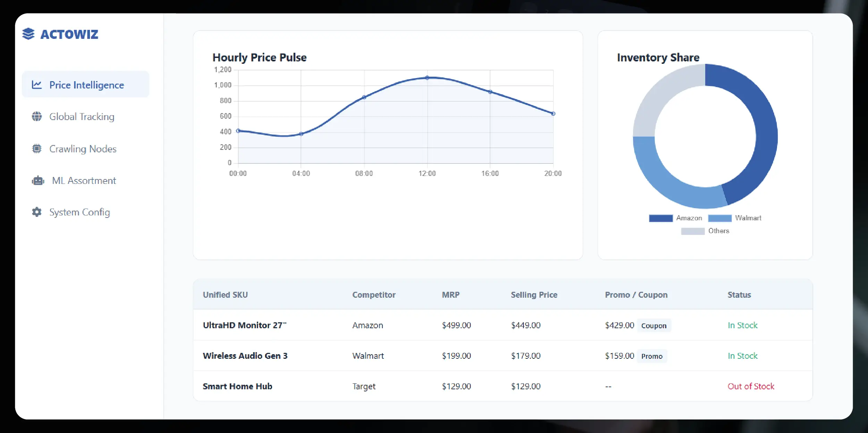
Task: Click the Out of Stock status for Smart Home Hub
Action: (x=751, y=386)
